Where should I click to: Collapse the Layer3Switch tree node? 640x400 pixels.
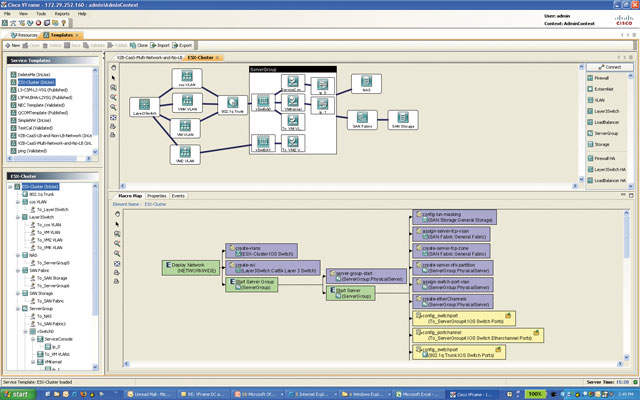[x=18, y=217]
